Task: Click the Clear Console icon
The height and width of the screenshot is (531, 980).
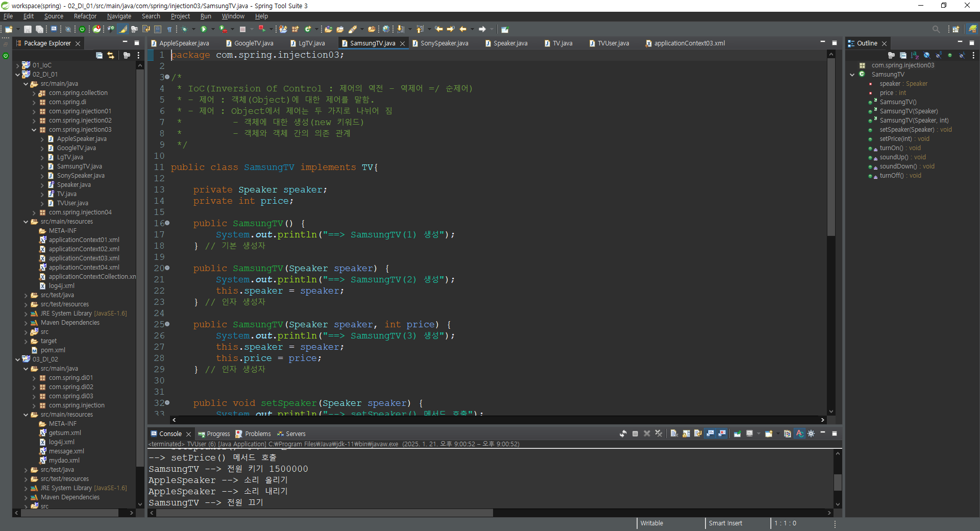Action: (x=674, y=433)
